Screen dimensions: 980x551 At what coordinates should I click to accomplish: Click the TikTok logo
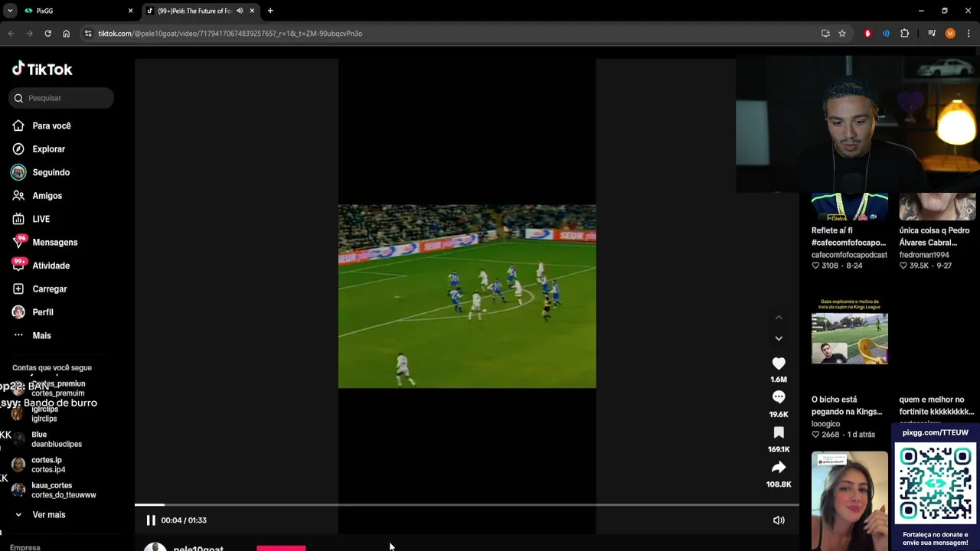(x=42, y=69)
